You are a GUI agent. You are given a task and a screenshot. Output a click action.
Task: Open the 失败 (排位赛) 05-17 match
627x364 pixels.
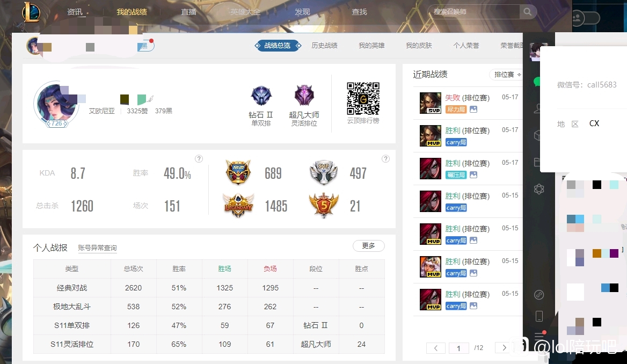pos(468,103)
